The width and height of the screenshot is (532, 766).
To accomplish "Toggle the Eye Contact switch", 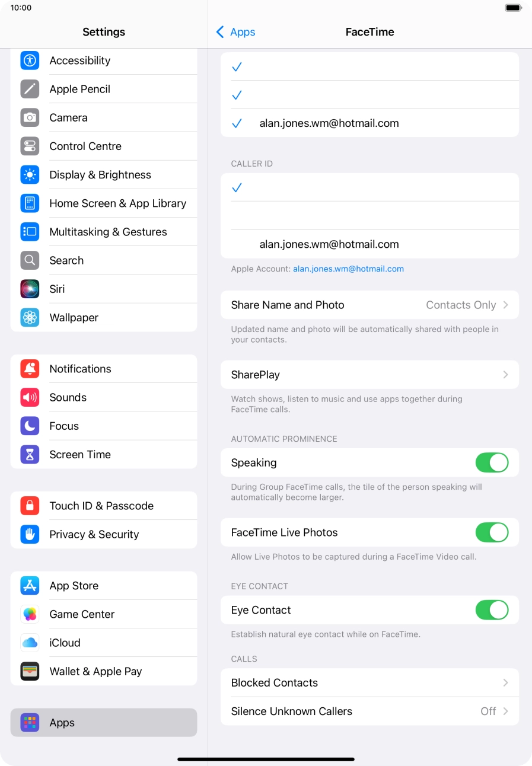I will pos(492,610).
